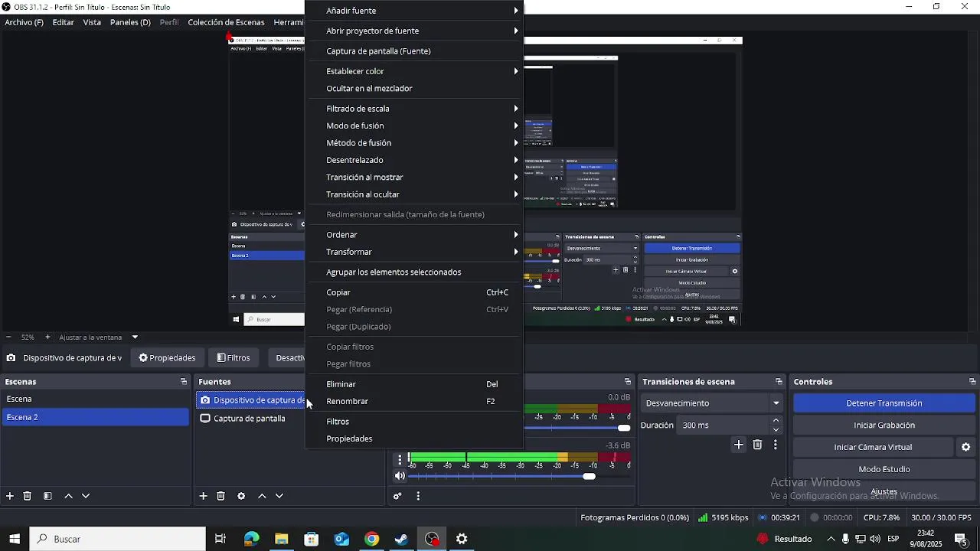This screenshot has height=551, width=980.
Task: Expand Ordenar submenu
Action: click(414, 235)
